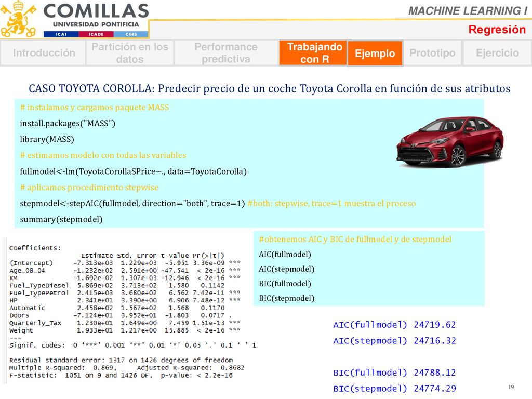Click the AIC(fullmodel) command in cyan box

285,254
